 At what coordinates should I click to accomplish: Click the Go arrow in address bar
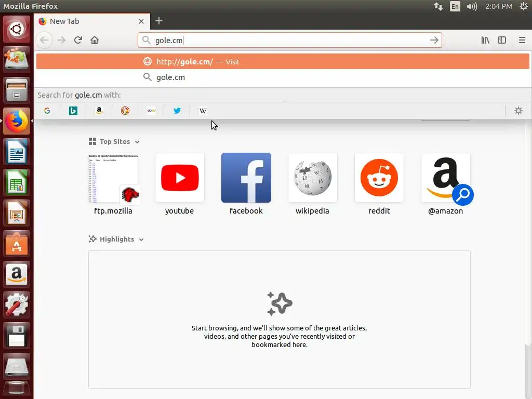click(434, 40)
